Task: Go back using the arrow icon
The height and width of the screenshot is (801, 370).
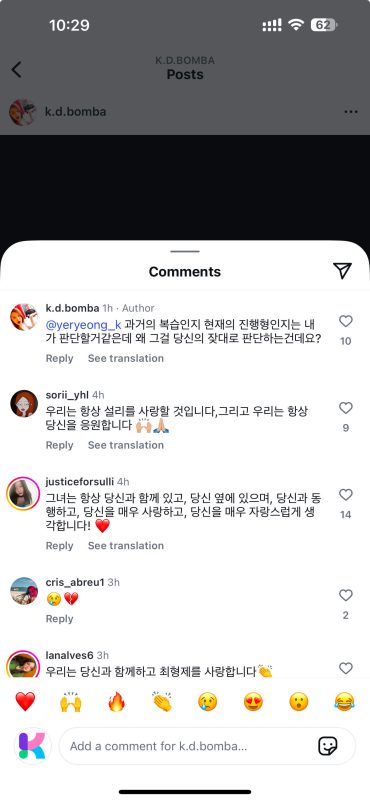Action: pyautogui.click(x=17, y=69)
